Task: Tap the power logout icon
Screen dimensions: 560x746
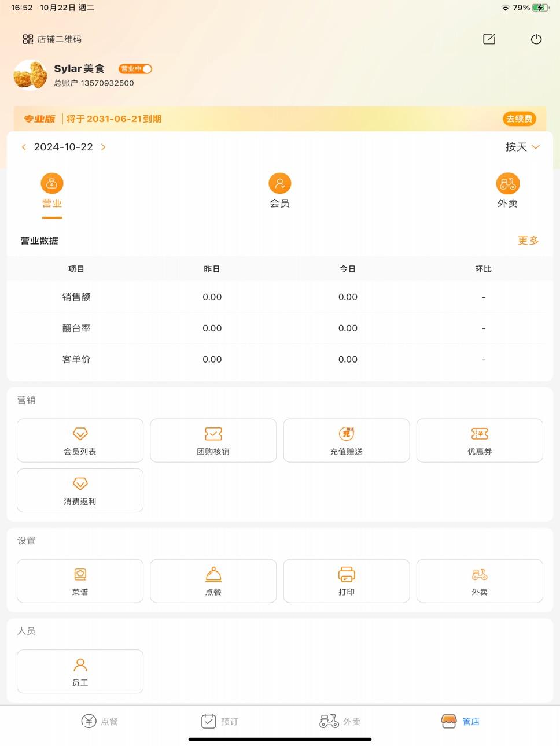Action: coord(536,39)
